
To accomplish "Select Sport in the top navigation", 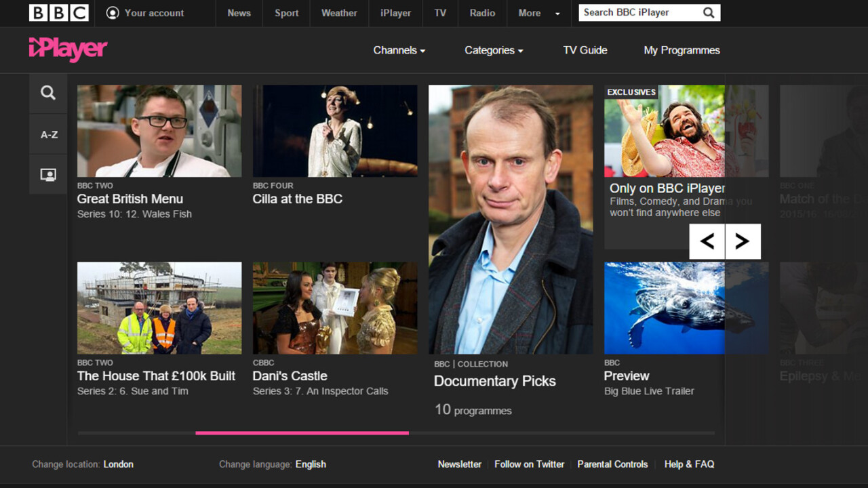I will point(286,13).
